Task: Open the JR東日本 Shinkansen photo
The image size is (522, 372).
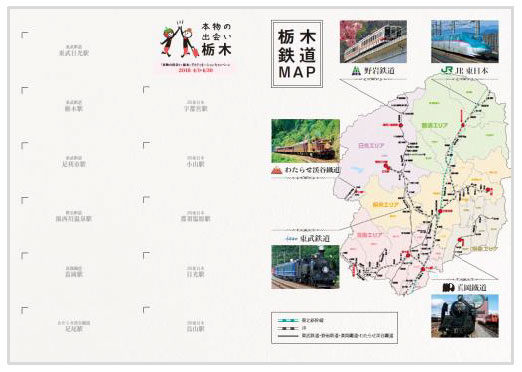Action: coord(465,41)
